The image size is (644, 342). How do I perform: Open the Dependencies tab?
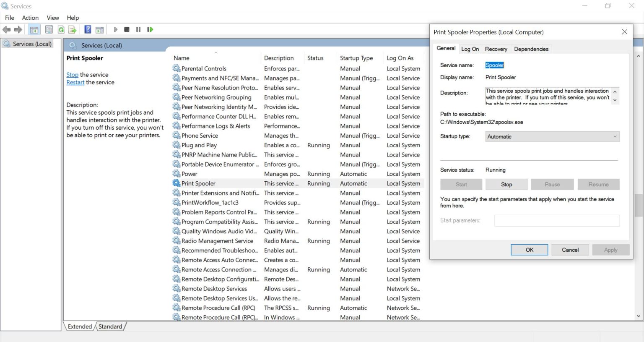[x=531, y=49]
